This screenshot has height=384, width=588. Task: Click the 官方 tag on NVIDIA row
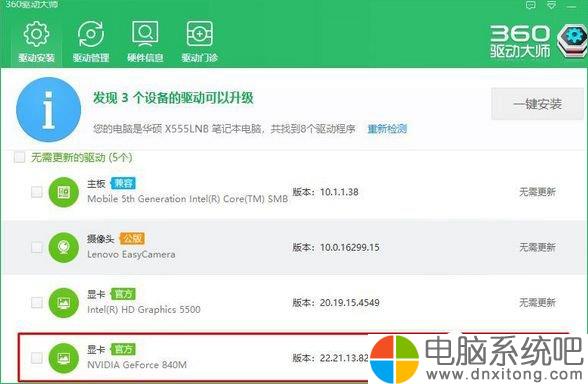point(123,350)
